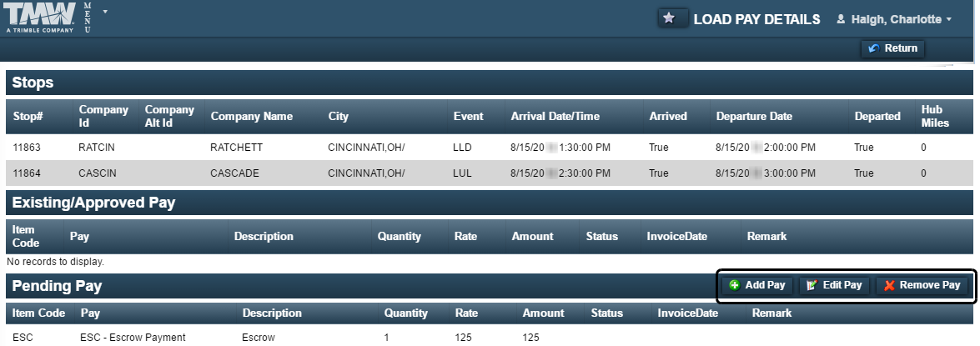The height and width of the screenshot is (346, 980).
Task: Click the Edit Pay pencil icon
Action: click(812, 285)
